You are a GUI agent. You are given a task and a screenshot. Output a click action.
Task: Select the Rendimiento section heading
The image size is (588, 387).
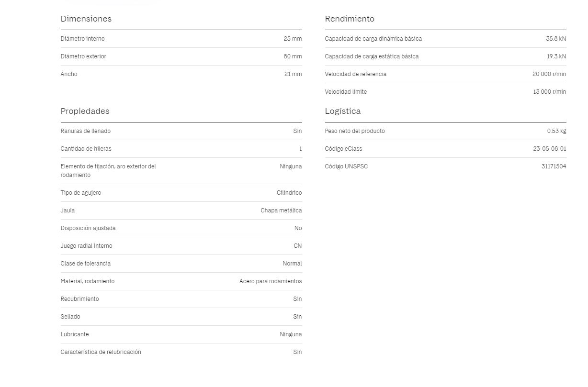[350, 19]
